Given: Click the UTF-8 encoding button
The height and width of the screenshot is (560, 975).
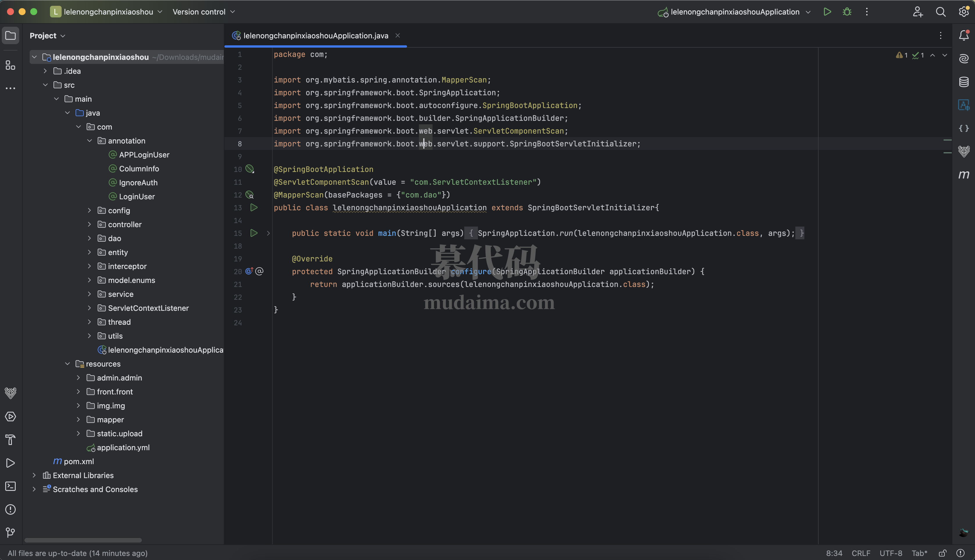Looking at the screenshot, I should coord(890,553).
